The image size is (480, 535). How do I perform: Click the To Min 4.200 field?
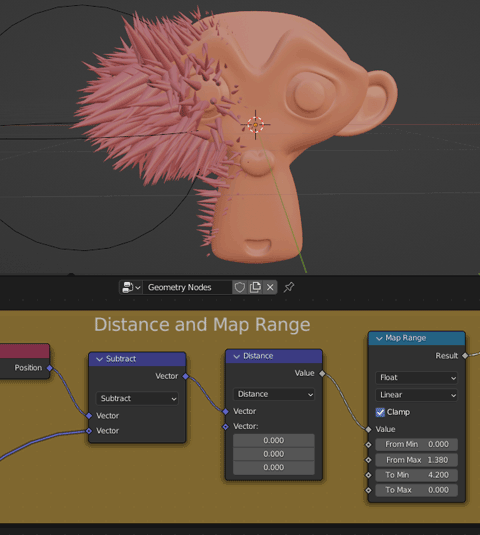coord(417,475)
